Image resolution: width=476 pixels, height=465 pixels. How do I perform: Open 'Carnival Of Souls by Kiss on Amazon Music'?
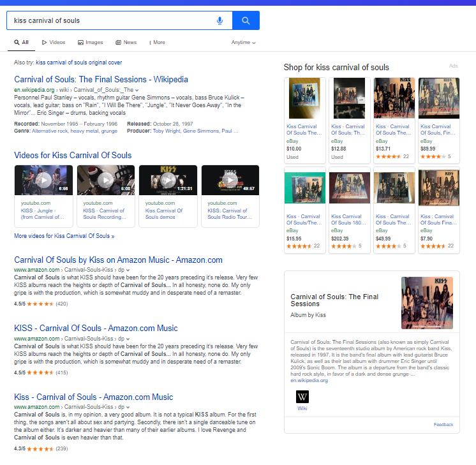(119, 260)
